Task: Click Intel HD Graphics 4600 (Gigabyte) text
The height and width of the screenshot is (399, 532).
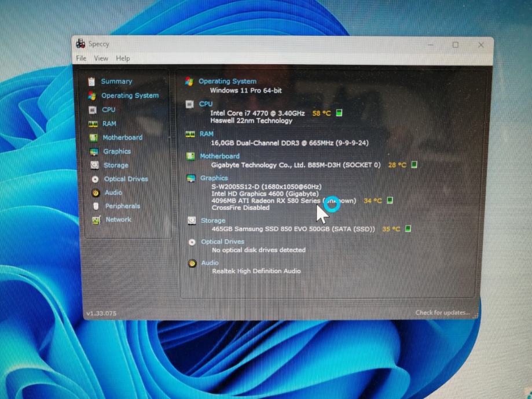Action: pyautogui.click(x=265, y=194)
